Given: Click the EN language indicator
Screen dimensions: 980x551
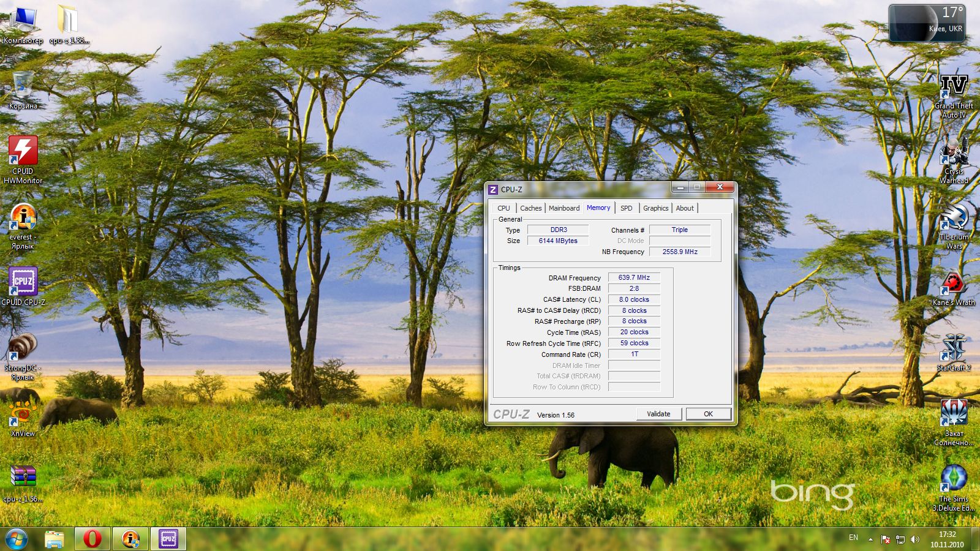Looking at the screenshot, I should tap(853, 538).
